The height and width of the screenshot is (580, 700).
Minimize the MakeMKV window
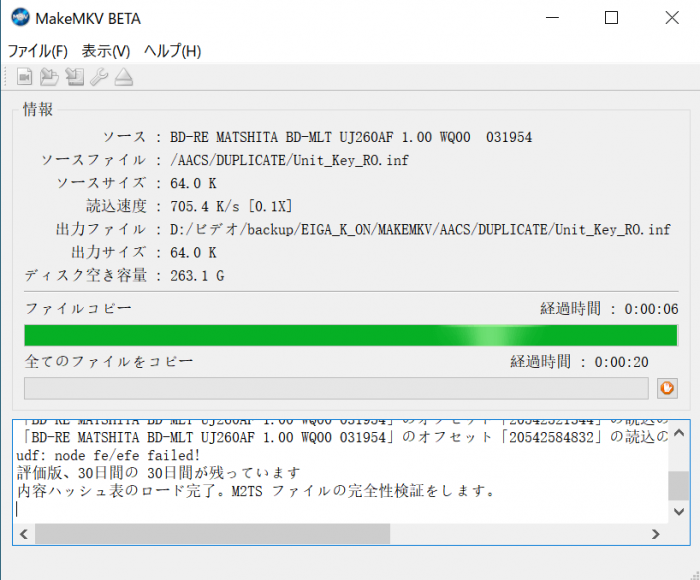[552, 18]
